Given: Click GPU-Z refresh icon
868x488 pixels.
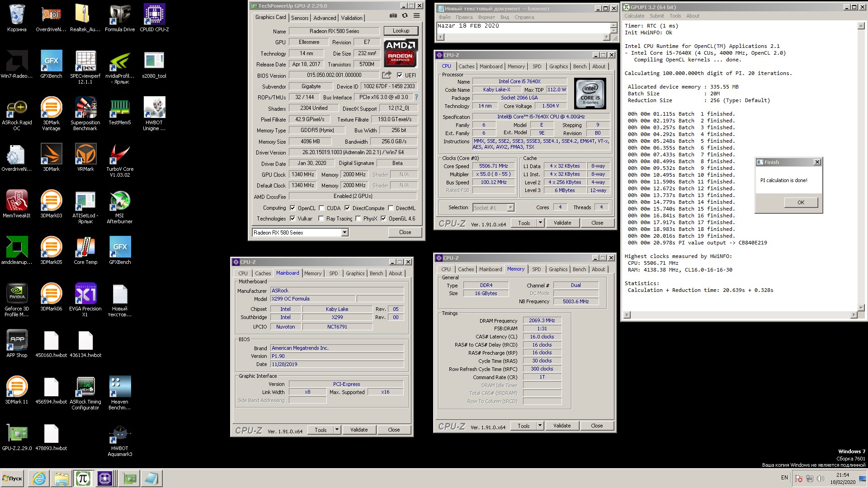Looking at the screenshot, I should (405, 16).
